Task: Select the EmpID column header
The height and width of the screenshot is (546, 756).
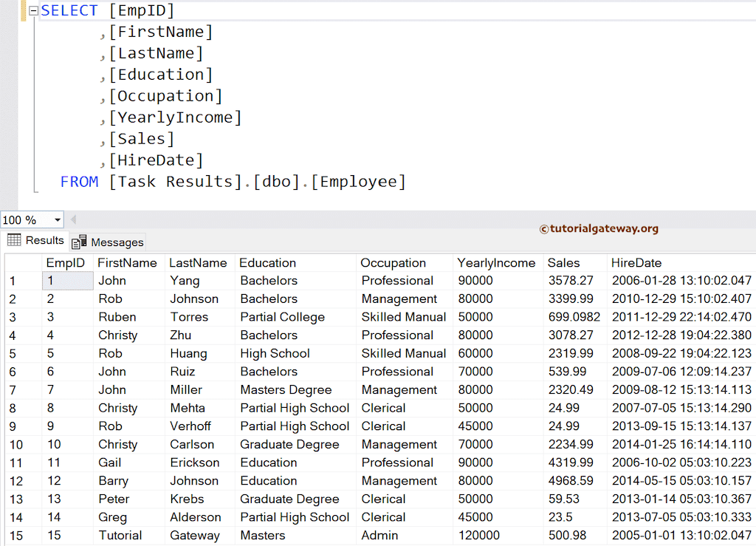Action: tap(66, 263)
